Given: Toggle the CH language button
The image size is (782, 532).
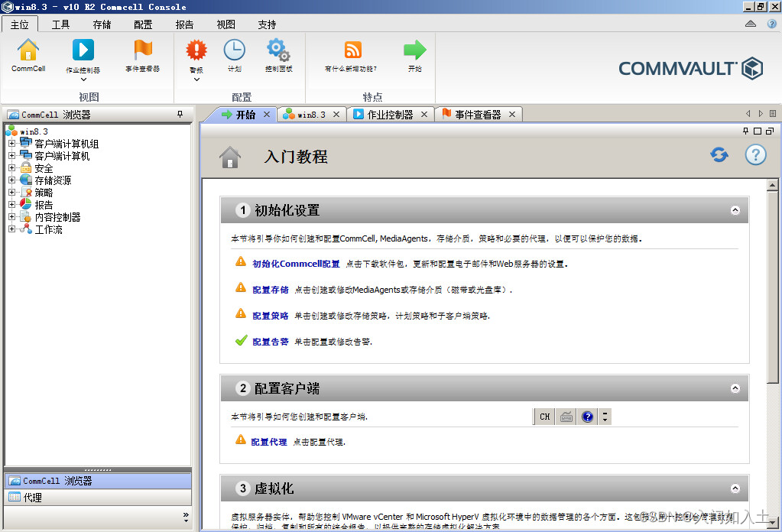Looking at the screenshot, I should click(544, 417).
